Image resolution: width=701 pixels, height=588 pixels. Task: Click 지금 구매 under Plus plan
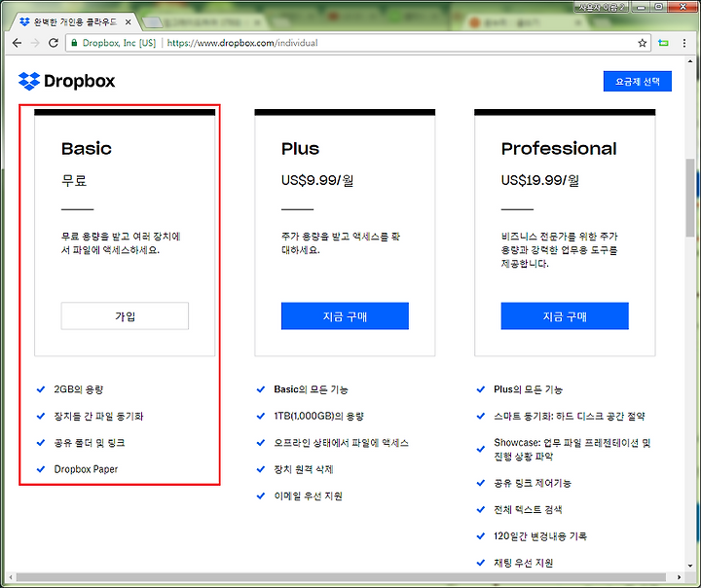[345, 316]
